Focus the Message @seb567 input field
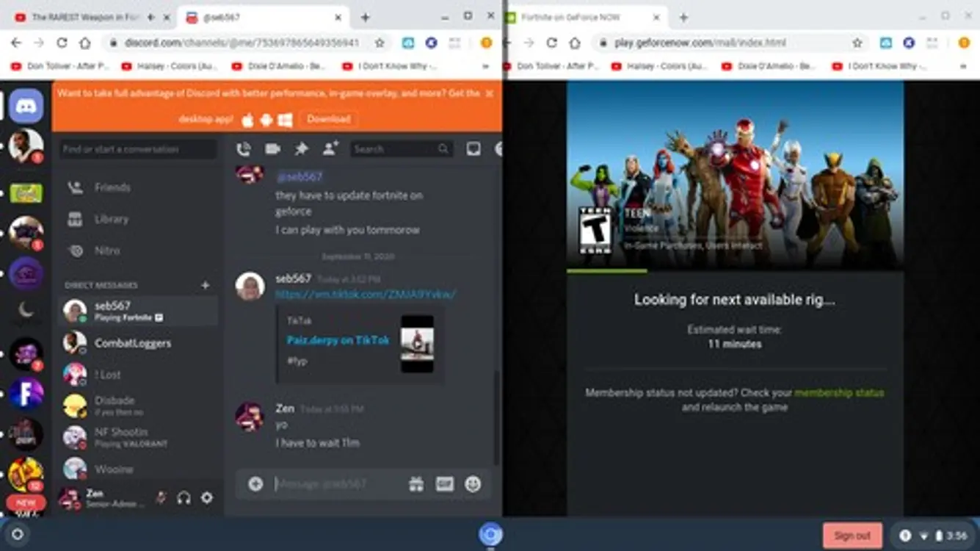This screenshot has width=980, height=551. coord(338,483)
